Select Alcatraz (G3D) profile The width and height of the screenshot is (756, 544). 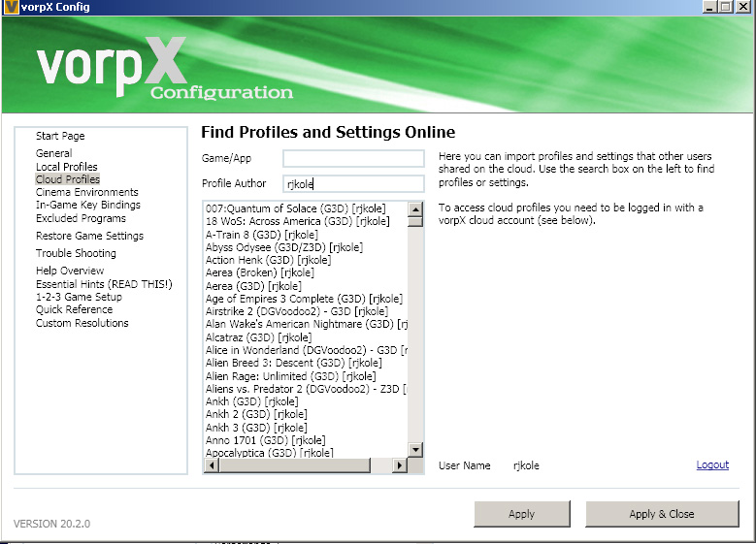pos(258,337)
